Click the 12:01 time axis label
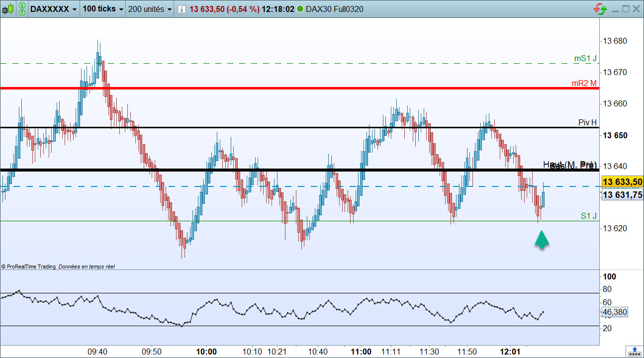This screenshot has height=358, width=644. pyautogui.click(x=511, y=352)
